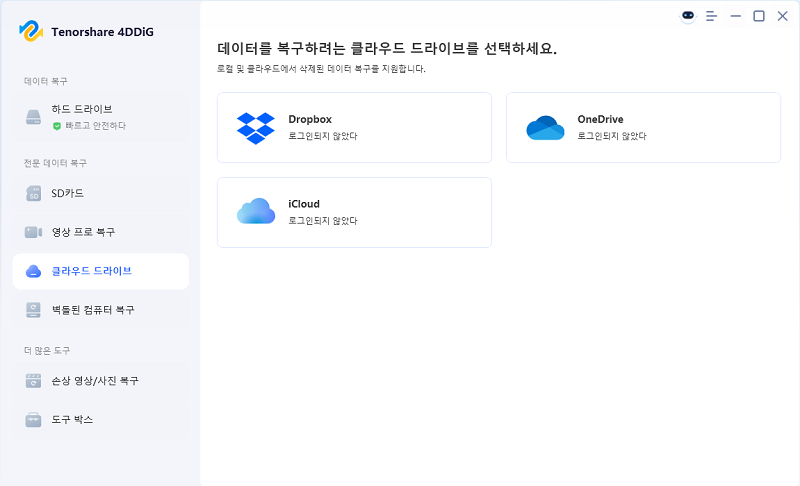
Task: Click the video camera icon
Action: pyautogui.click(x=33, y=232)
